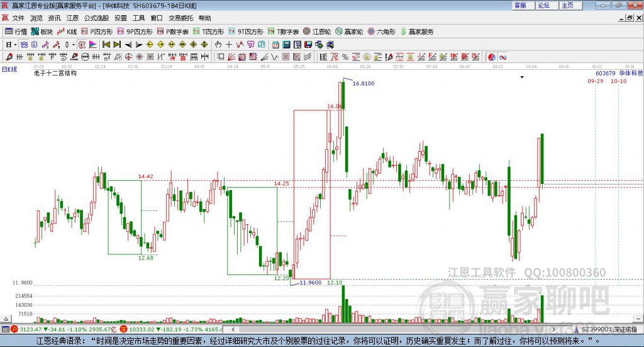Open the 板块 sector view

point(42,31)
